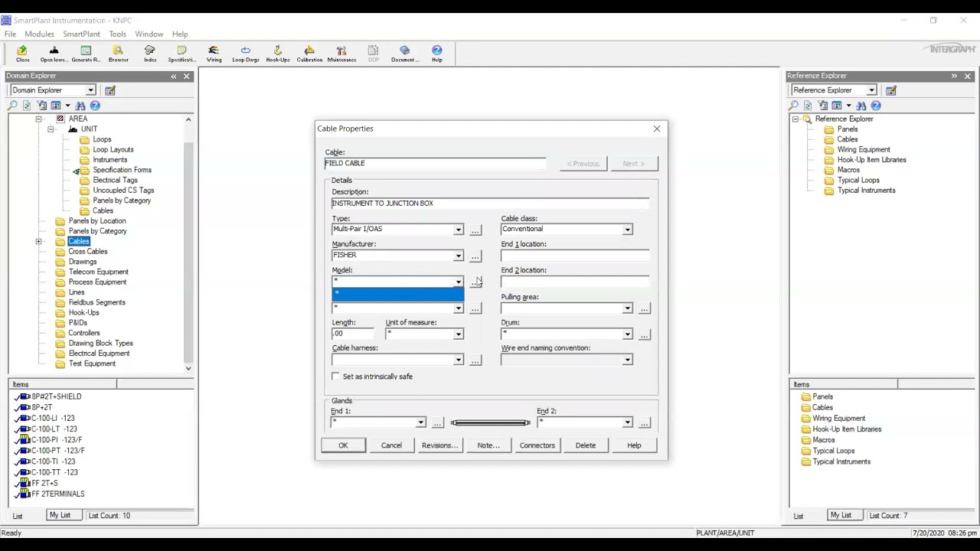Open the Hook-Ups module icon

(278, 54)
